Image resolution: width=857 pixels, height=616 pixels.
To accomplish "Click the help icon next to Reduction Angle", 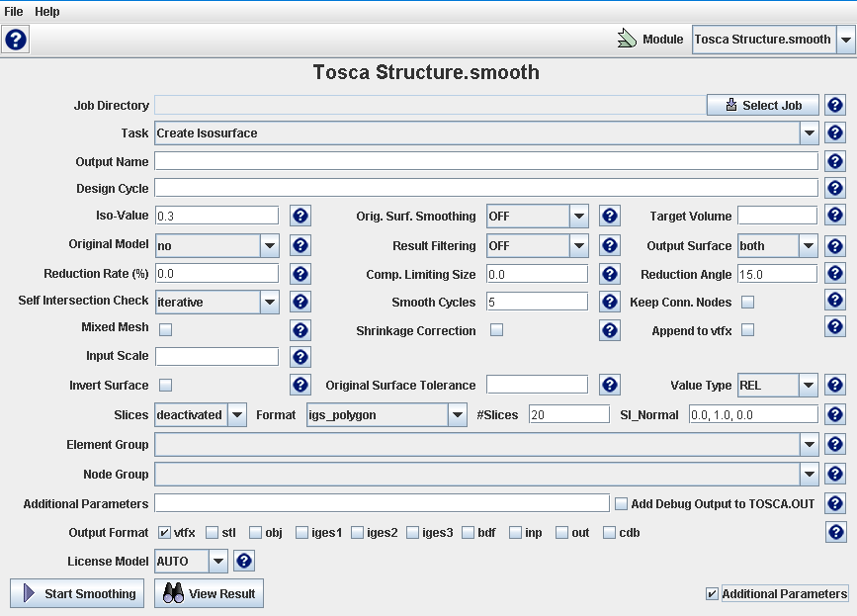I will pyautogui.click(x=835, y=274).
